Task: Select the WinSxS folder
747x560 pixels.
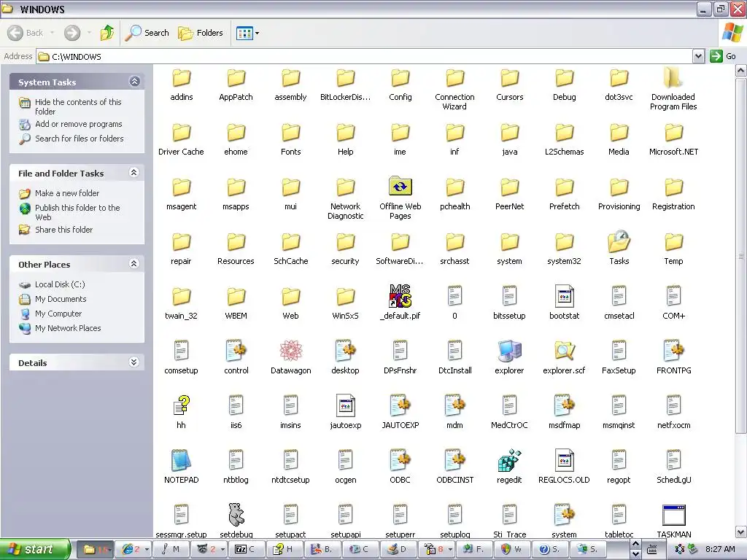Action: pos(345,296)
